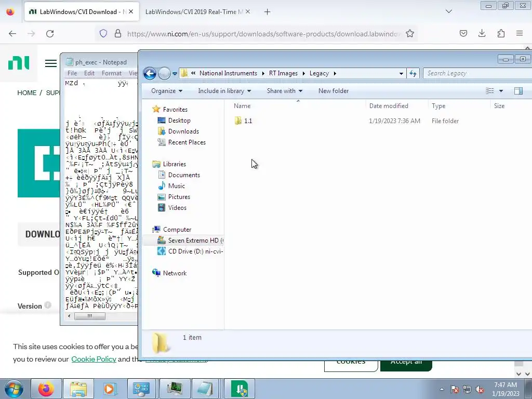The image size is (532, 399).
Task: Open the Firefox application menu
Action: click(520, 33)
